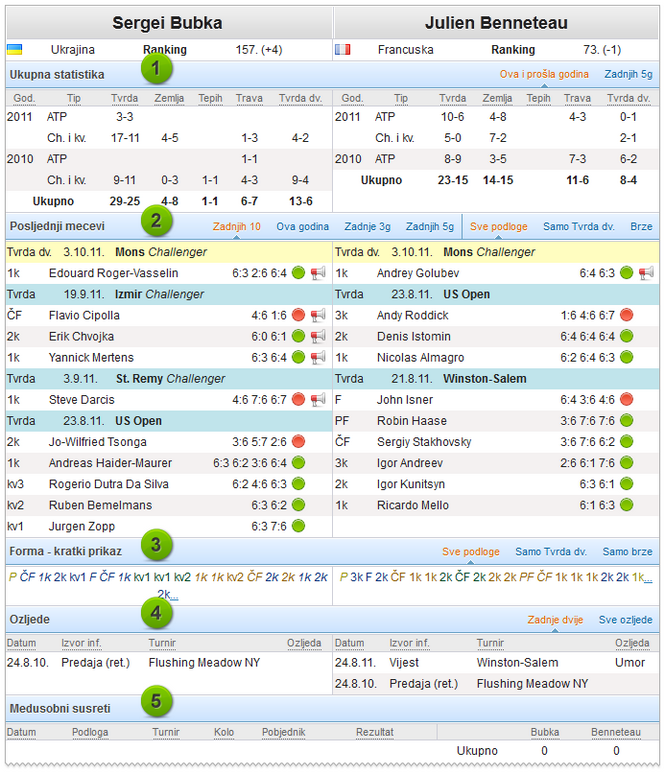Click megaphone icon in Yannick Mertens row
The image size is (665, 775).
[318, 357]
